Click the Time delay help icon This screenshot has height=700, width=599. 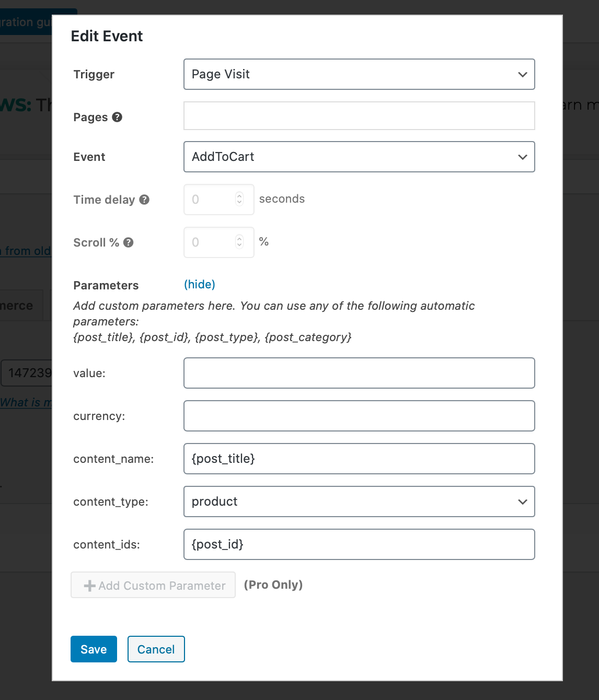(x=144, y=200)
